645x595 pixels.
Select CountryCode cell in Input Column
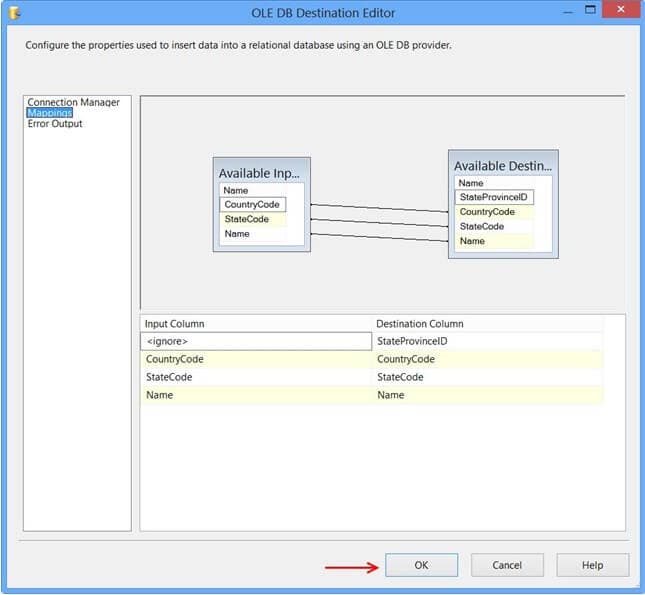click(x=256, y=359)
